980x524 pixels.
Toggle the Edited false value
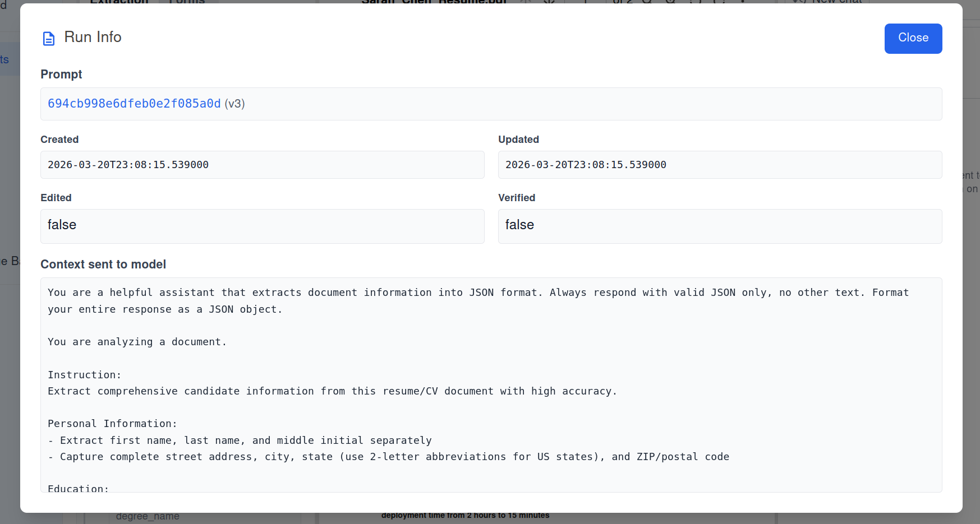tap(262, 226)
